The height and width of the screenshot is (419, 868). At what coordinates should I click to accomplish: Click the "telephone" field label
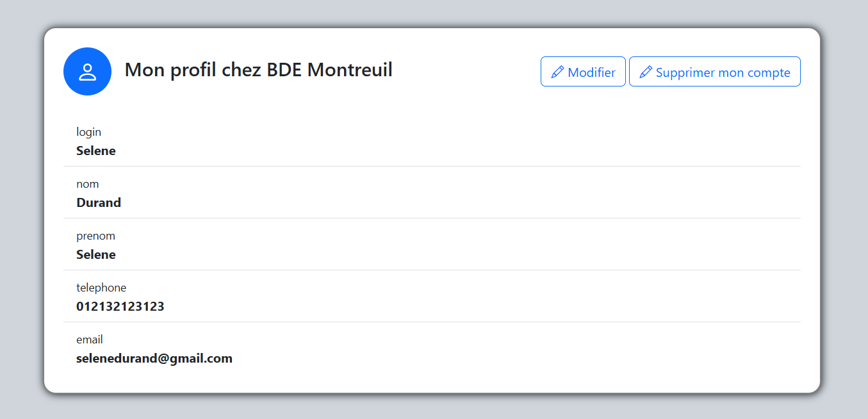pyautogui.click(x=101, y=288)
